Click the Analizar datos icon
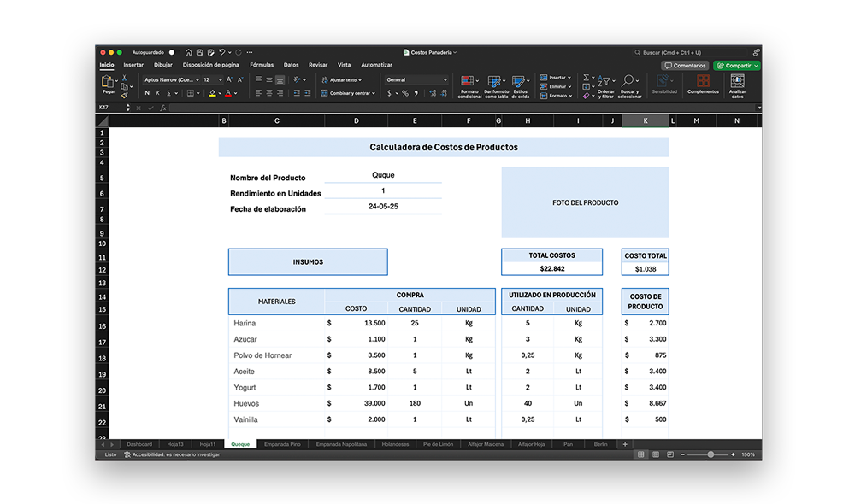855x504 pixels. [x=737, y=81]
